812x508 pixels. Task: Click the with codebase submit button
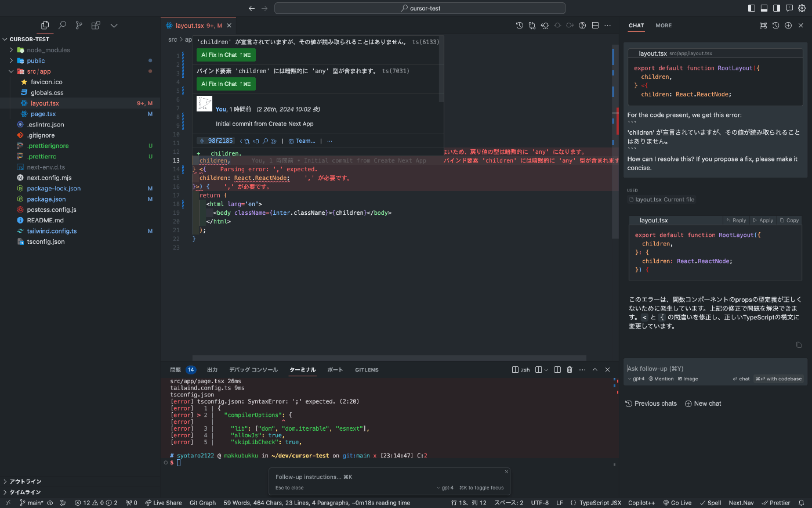(x=779, y=379)
